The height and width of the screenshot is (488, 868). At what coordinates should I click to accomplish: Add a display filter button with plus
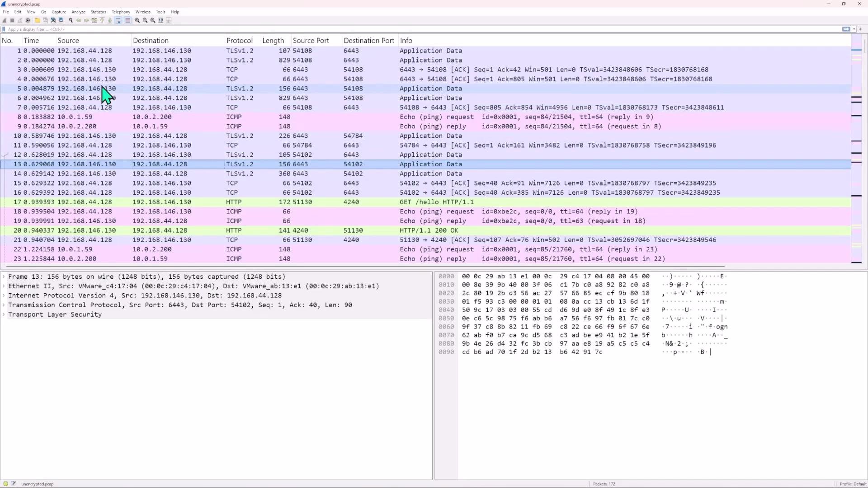(x=860, y=29)
